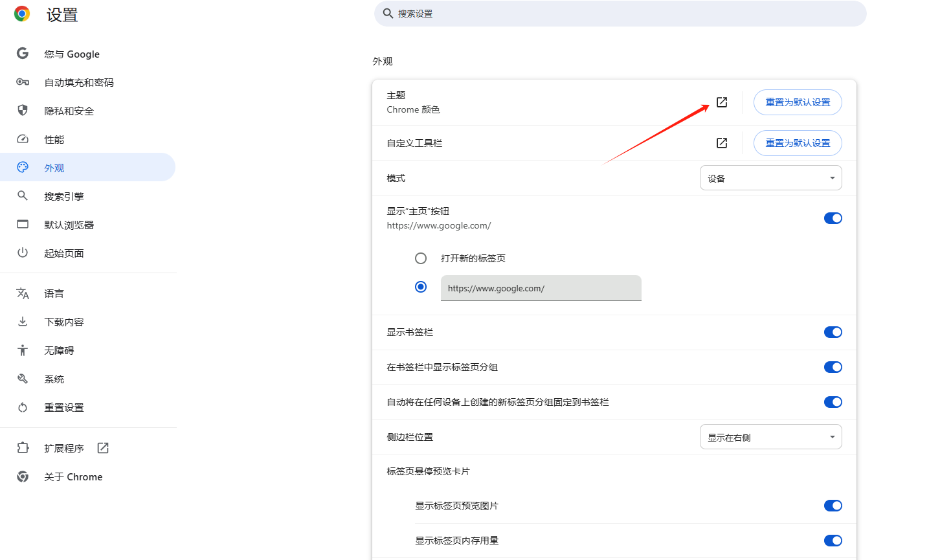The image size is (929, 560).
Task: Toggle the 显示书签栏 switch
Action: coord(833,332)
